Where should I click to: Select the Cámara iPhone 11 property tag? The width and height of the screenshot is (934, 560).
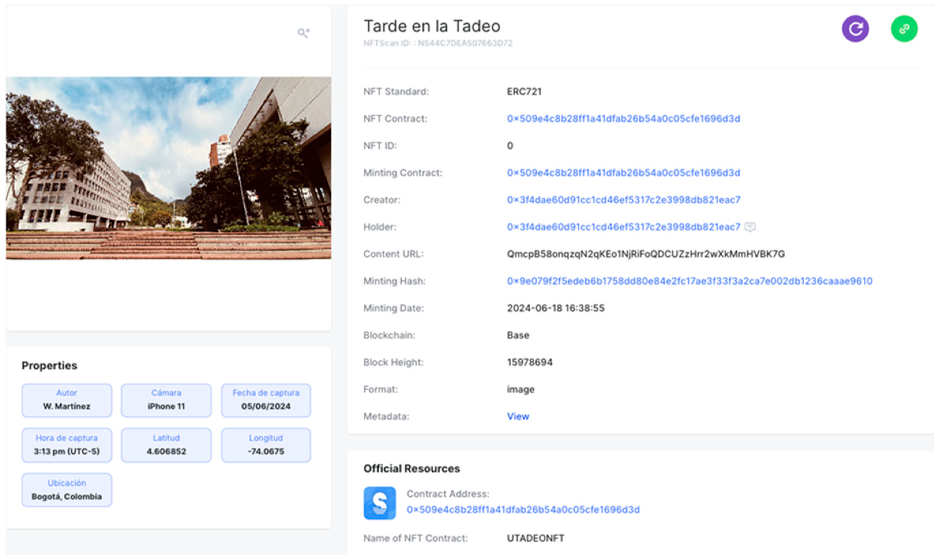[166, 400]
